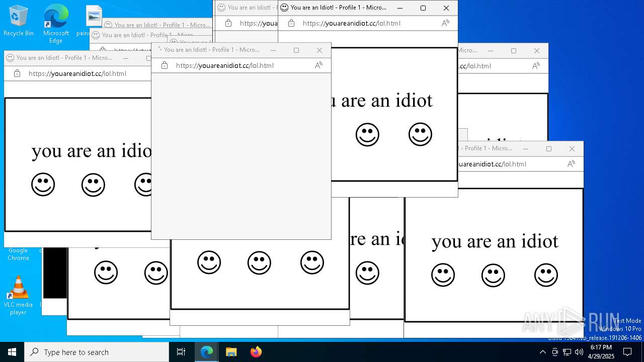Maximize the window showing only '.cc/lol.html'
644x362 pixels.
[x=514, y=51]
